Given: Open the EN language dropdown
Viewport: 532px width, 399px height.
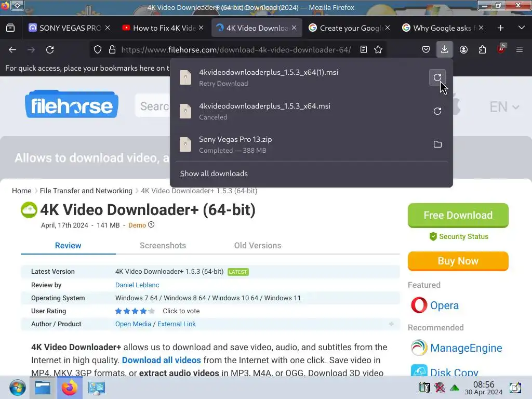Looking at the screenshot, I should click(x=504, y=107).
